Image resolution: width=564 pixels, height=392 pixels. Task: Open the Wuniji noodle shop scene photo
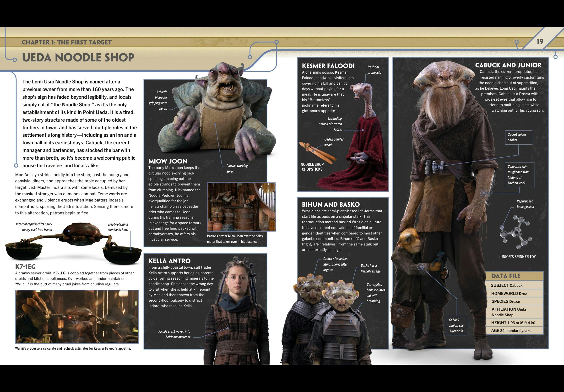point(77,316)
